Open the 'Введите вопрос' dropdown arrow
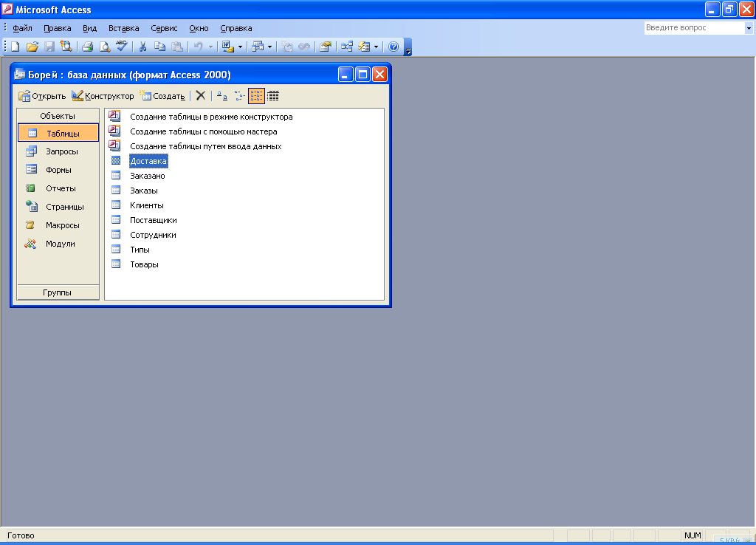This screenshot has height=545, width=756. [x=749, y=28]
